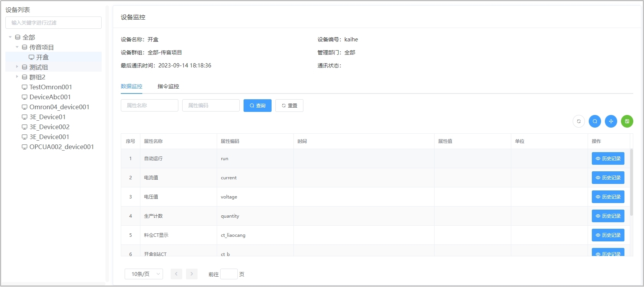View 历史记录 for the voltage row
The width and height of the screenshot is (644, 287).
(608, 197)
